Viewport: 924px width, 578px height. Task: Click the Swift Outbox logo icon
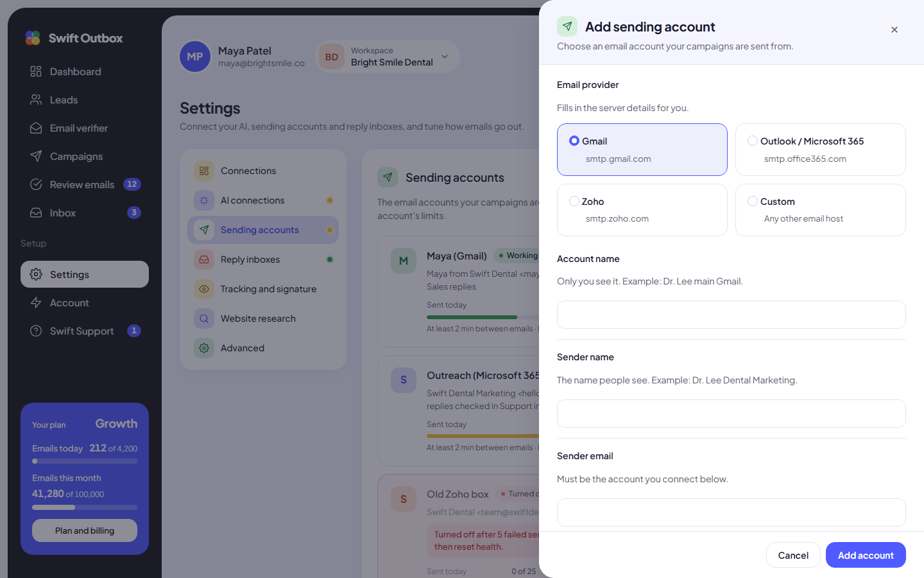(x=33, y=38)
